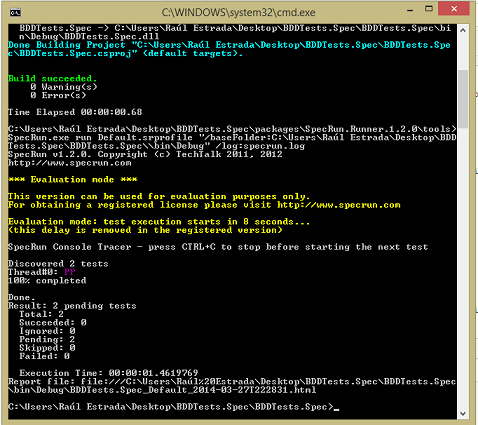The image size is (478, 425).
Task: Click the '100% completed' line
Action: coord(47,281)
